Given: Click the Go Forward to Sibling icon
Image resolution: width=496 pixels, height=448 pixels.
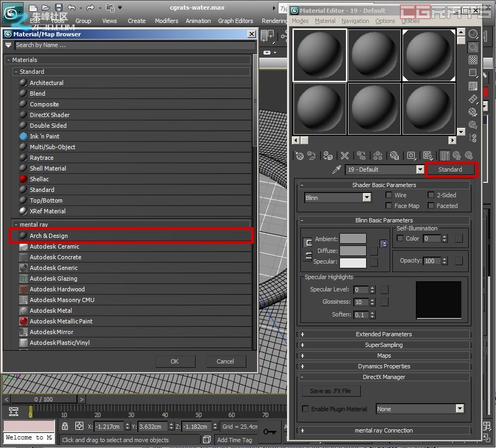Looking at the screenshot, I should [469, 156].
